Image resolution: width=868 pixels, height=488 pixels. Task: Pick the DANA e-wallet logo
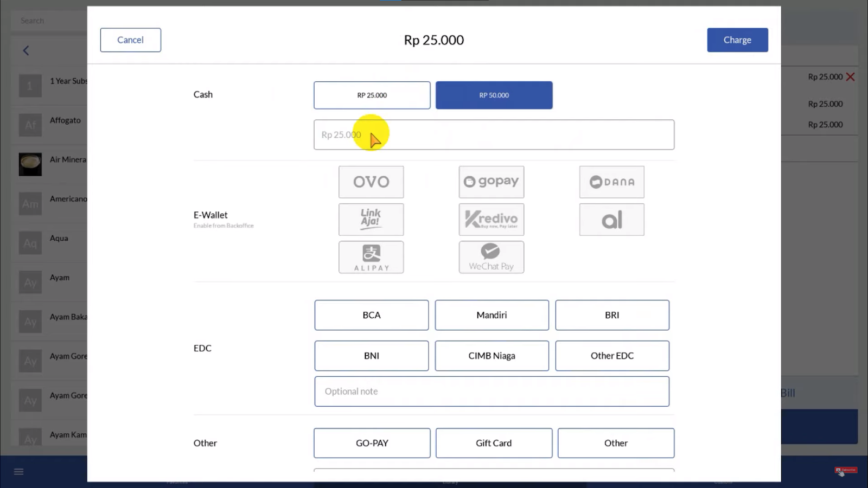612,182
